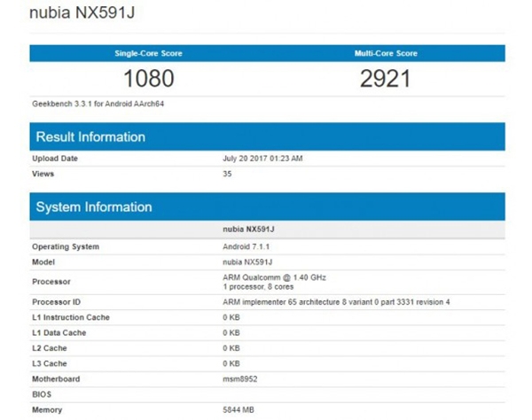Screen dimensions: 532x420
Task: Select the Single-Core Score header
Action: point(148,53)
